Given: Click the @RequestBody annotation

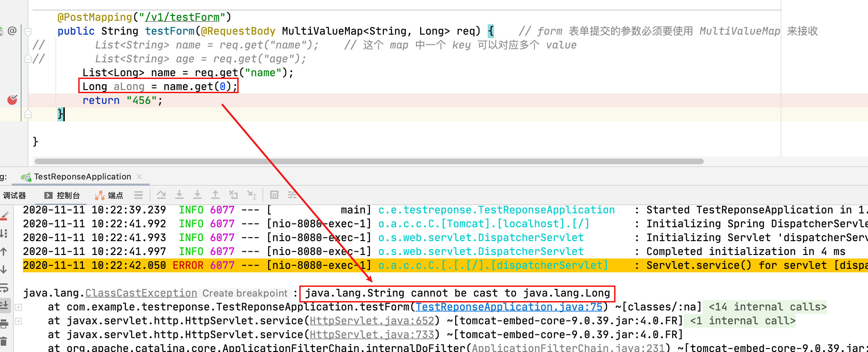Looking at the screenshot, I should [x=238, y=31].
